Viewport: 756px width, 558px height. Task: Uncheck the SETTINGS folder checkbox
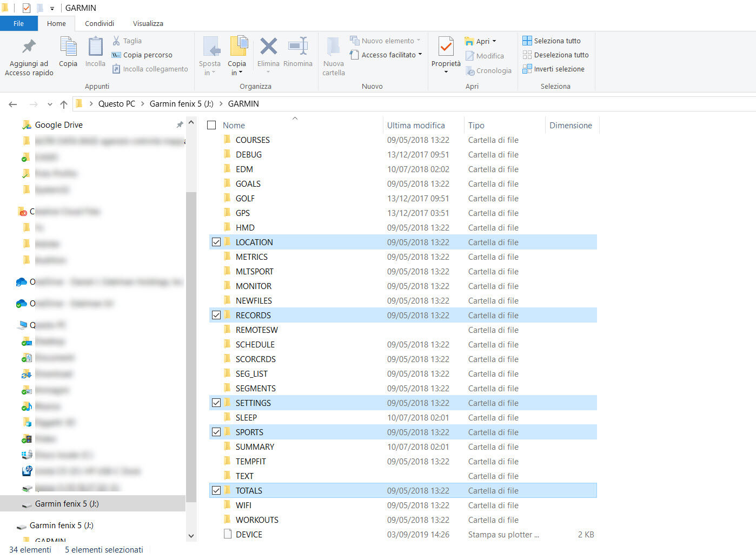[x=216, y=403]
